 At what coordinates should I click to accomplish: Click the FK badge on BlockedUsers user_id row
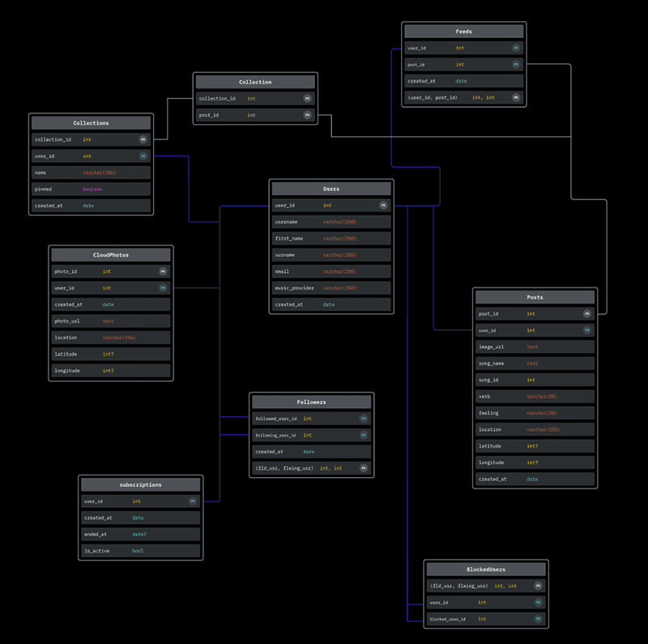(x=538, y=602)
